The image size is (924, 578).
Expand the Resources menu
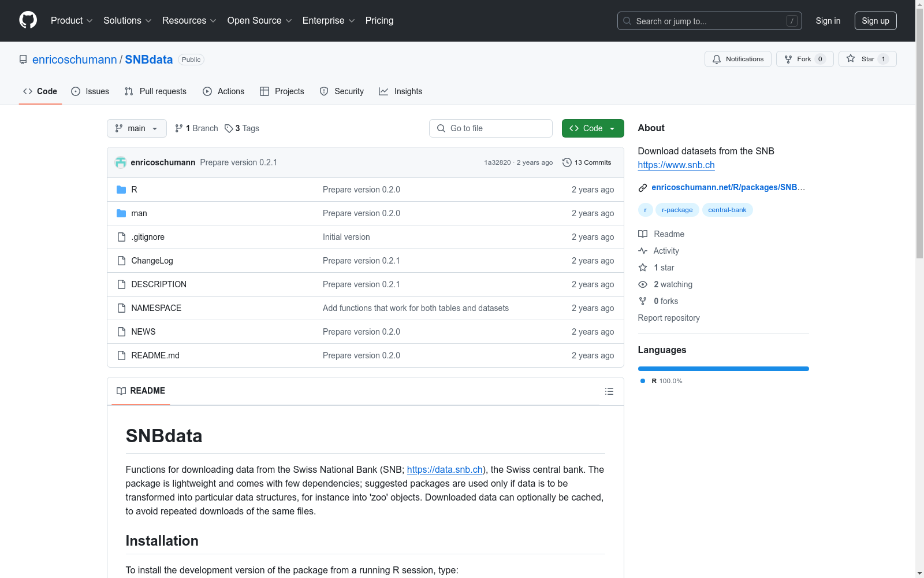pos(189,20)
